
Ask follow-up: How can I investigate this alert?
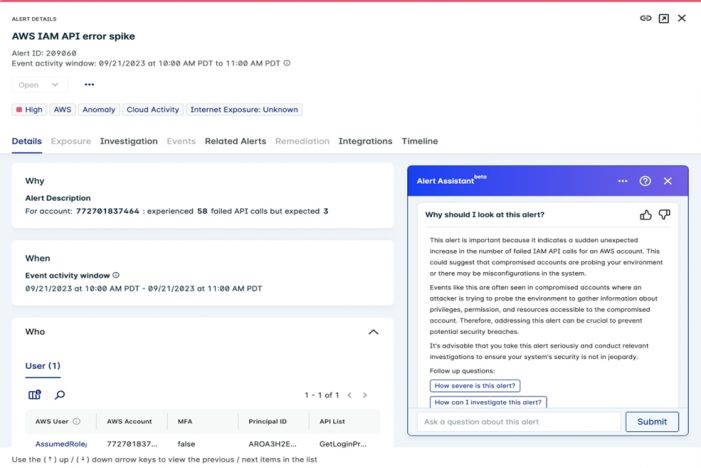(x=488, y=402)
